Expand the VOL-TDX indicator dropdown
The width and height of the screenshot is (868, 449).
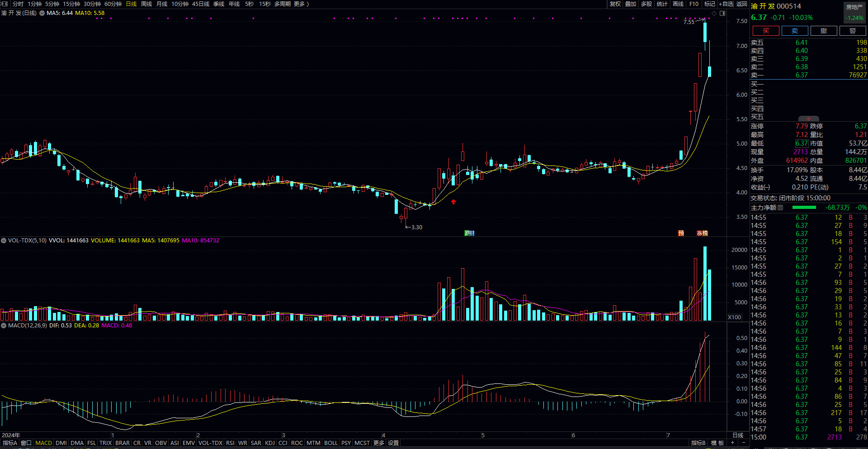4,241
